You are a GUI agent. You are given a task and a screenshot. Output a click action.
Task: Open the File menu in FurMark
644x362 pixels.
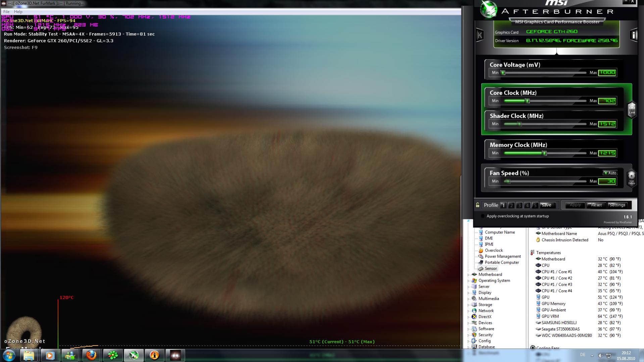[6, 11]
